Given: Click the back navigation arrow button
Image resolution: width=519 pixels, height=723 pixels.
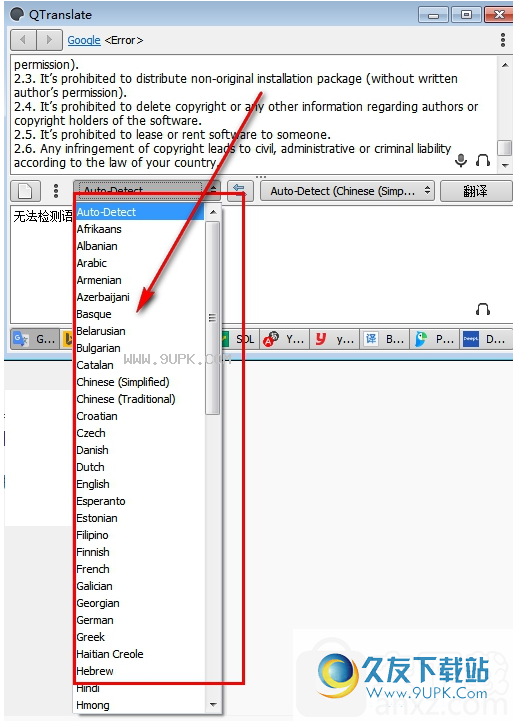Looking at the screenshot, I should 24,40.
